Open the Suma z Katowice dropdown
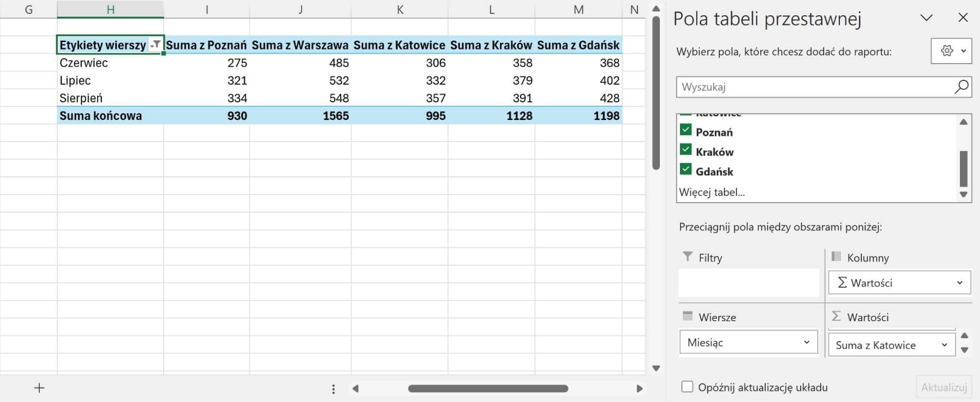The height and width of the screenshot is (402, 980). (x=944, y=345)
